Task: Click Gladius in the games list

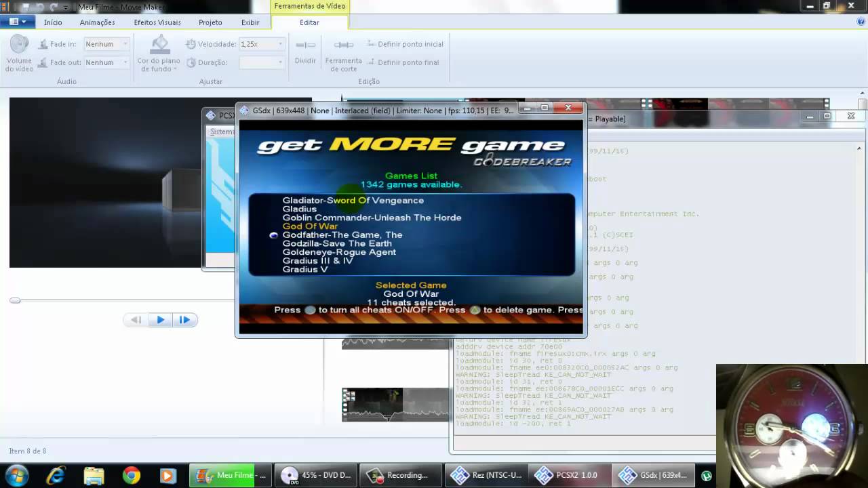Action: (x=299, y=209)
